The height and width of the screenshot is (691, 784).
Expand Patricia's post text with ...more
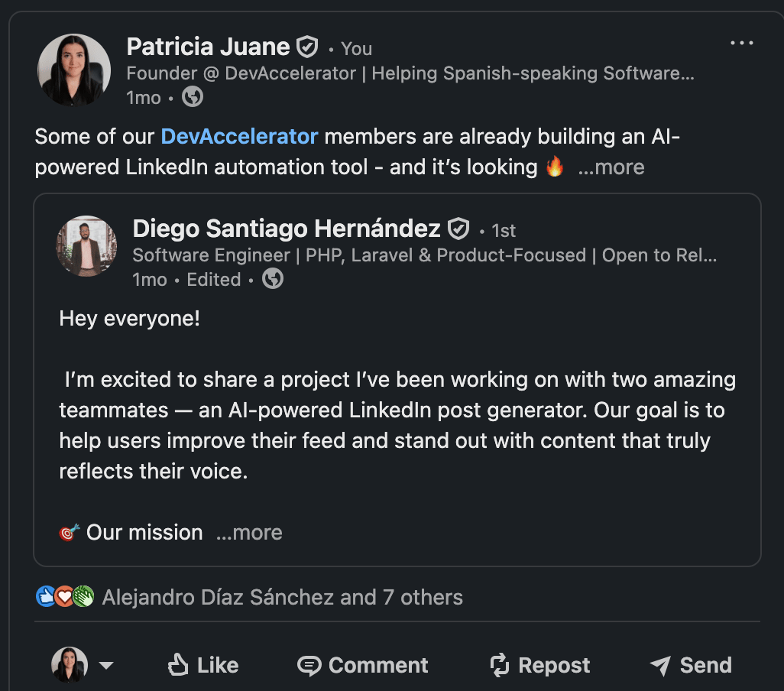611,167
